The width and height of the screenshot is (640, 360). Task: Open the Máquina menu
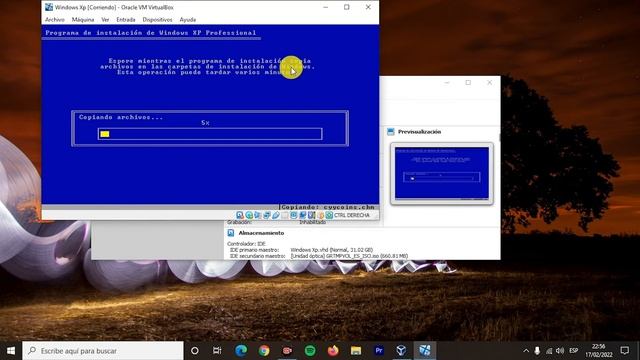coord(83,20)
